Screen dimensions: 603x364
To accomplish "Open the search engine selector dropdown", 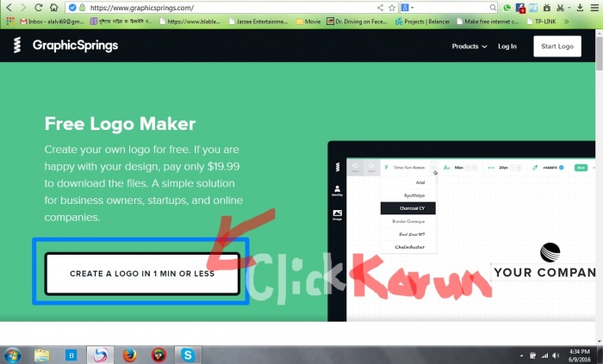I will [x=407, y=7].
